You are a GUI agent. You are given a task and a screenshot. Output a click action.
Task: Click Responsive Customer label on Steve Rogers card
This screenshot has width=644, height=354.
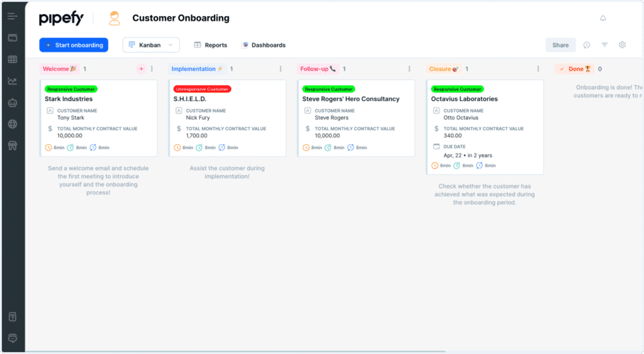pyautogui.click(x=329, y=89)
